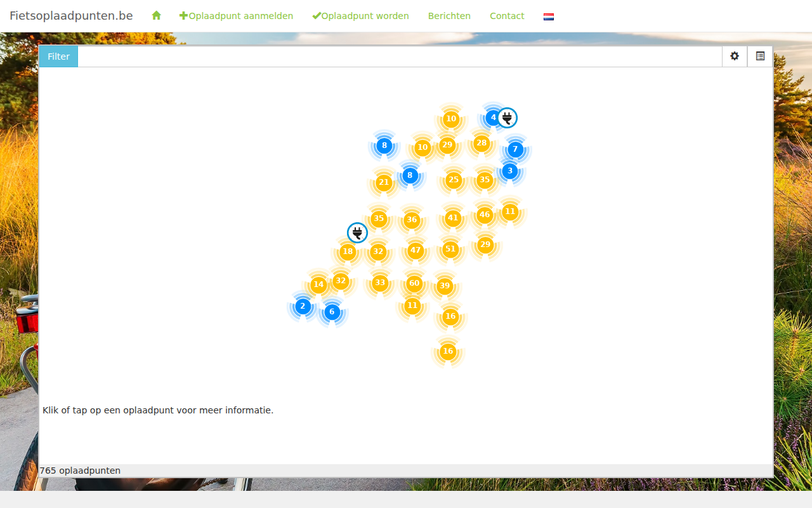
Task: Go to Berichten page
Action: (x=449, y=16)
